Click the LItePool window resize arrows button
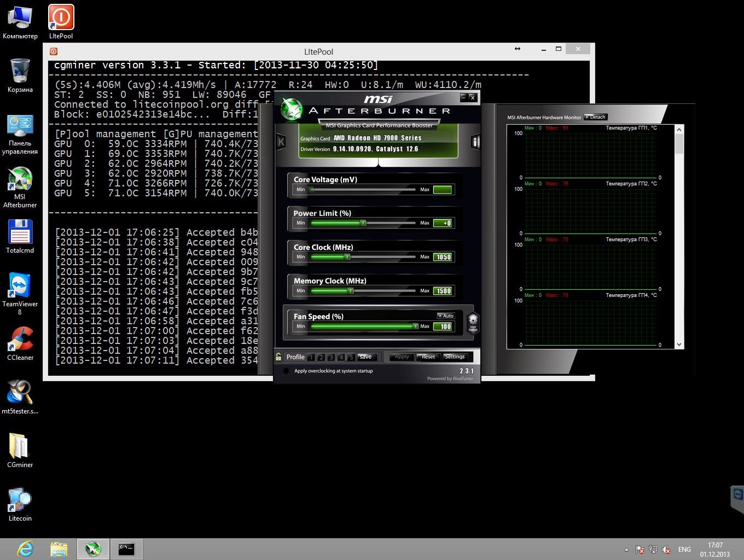 coord(518,49)
